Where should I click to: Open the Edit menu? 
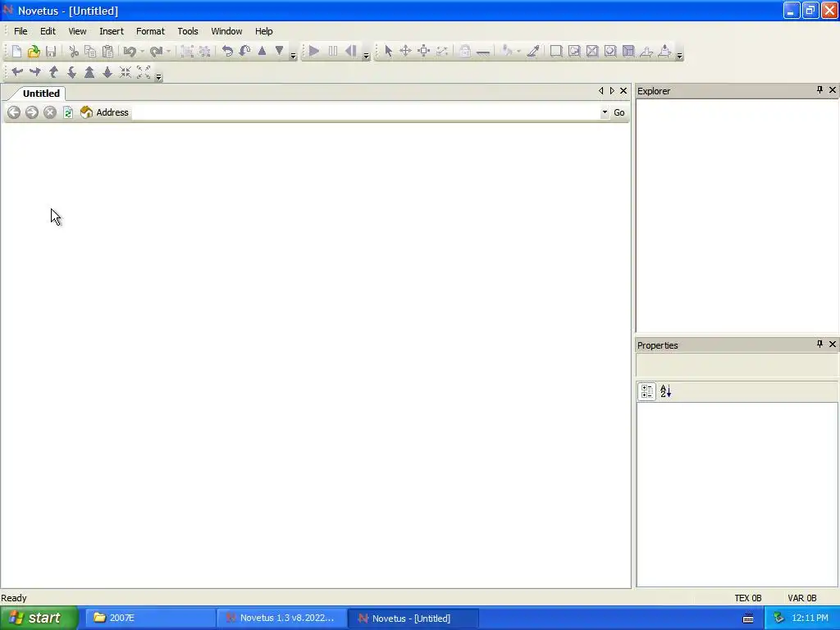[x=48, y=31]
